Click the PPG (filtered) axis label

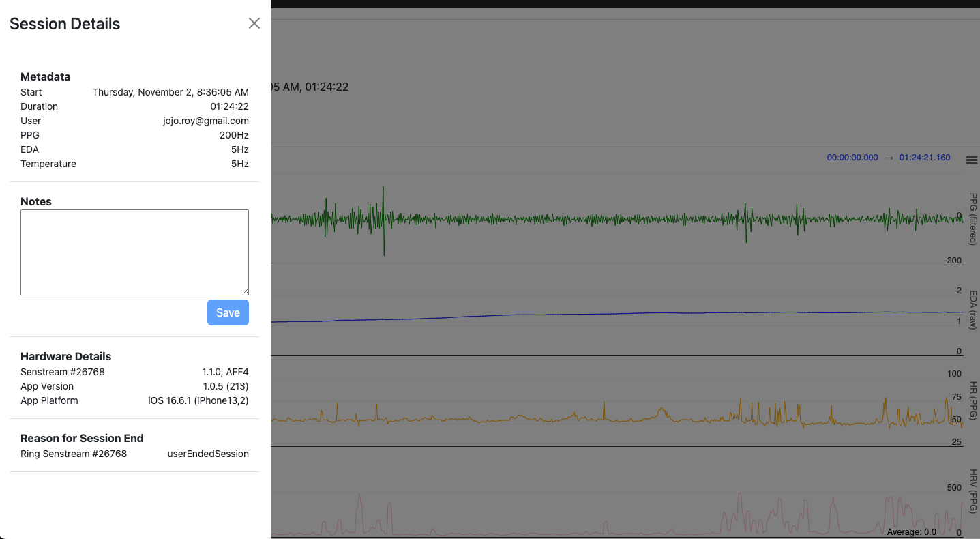(x=974, y=218)
